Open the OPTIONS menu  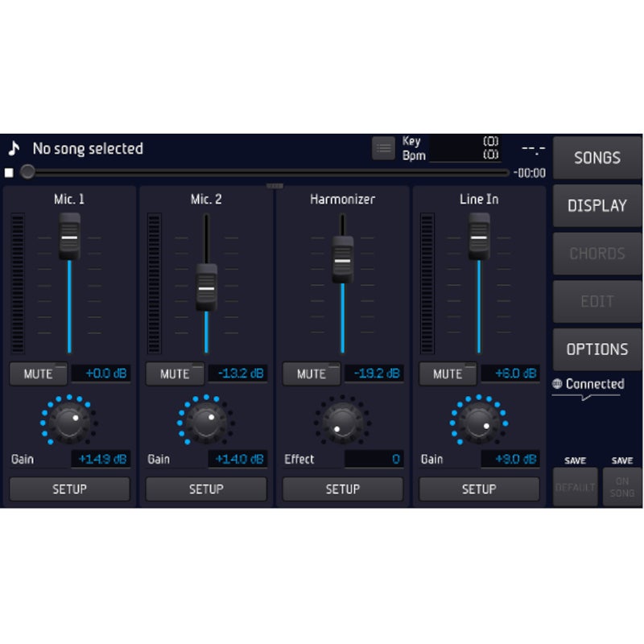[597, 349]
